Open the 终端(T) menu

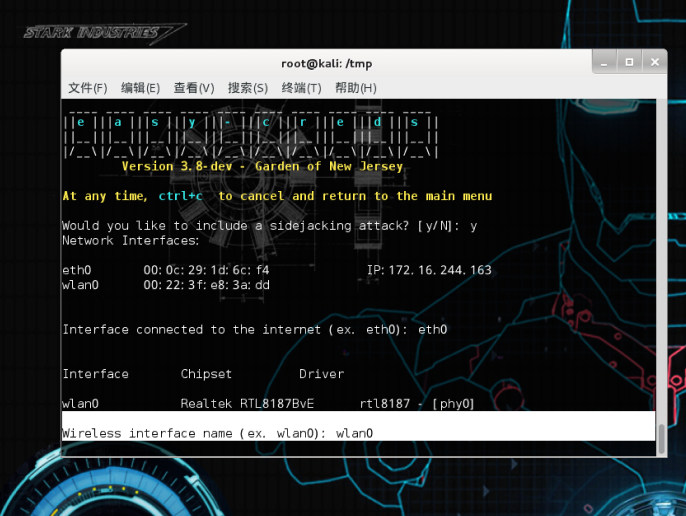coord(301,88)
